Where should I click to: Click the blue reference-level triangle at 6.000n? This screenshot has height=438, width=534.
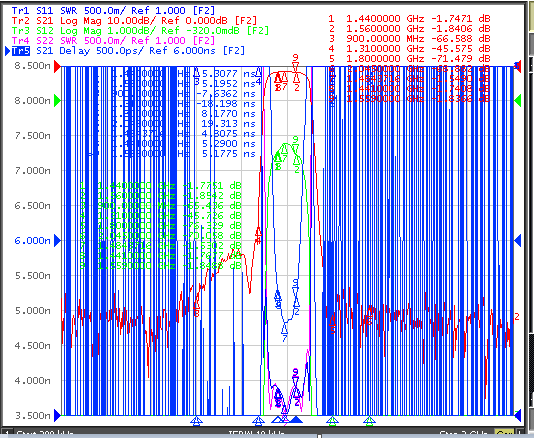(x=58, y=241)
